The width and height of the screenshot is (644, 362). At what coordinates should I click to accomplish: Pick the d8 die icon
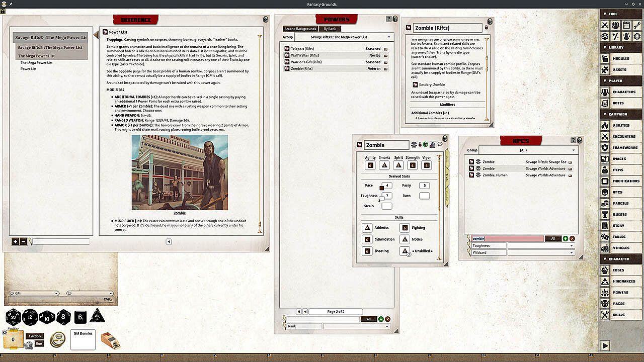click(63, 317)
